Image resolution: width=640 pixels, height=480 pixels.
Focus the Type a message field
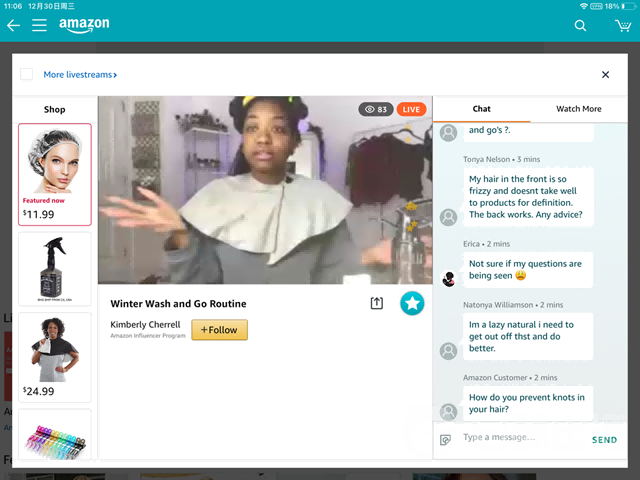coord(521,438)
